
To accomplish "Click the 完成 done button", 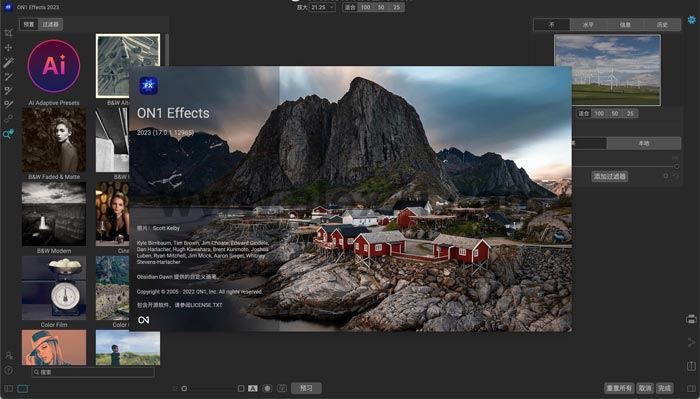I will click(x=664, y=388).
